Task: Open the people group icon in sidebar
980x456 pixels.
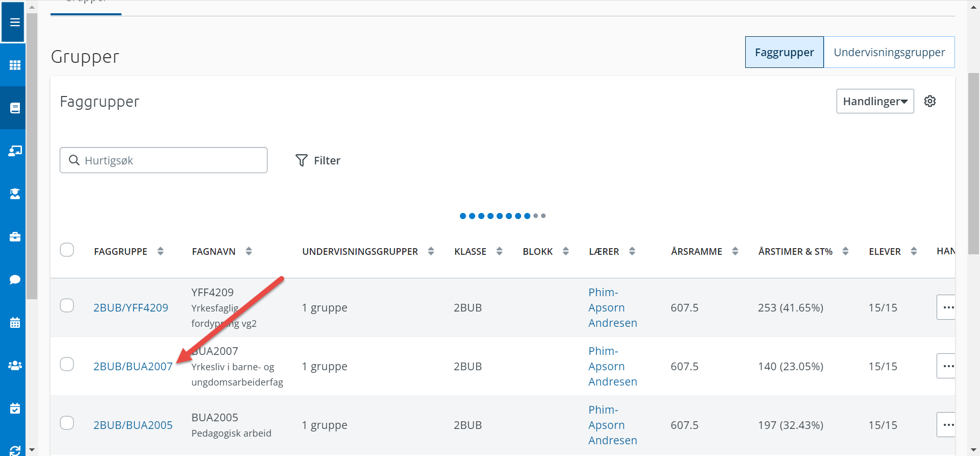Action: pyautogui.click(x=15, y=365)
